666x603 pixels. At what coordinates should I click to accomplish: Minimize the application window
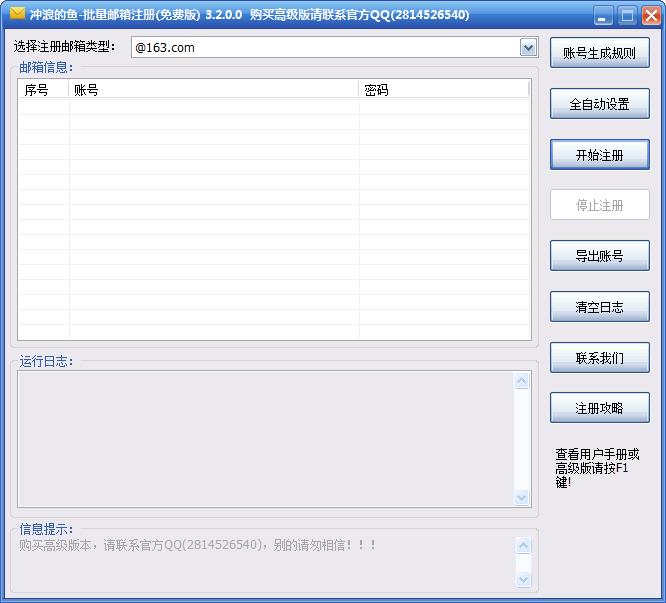click(605, 15)
